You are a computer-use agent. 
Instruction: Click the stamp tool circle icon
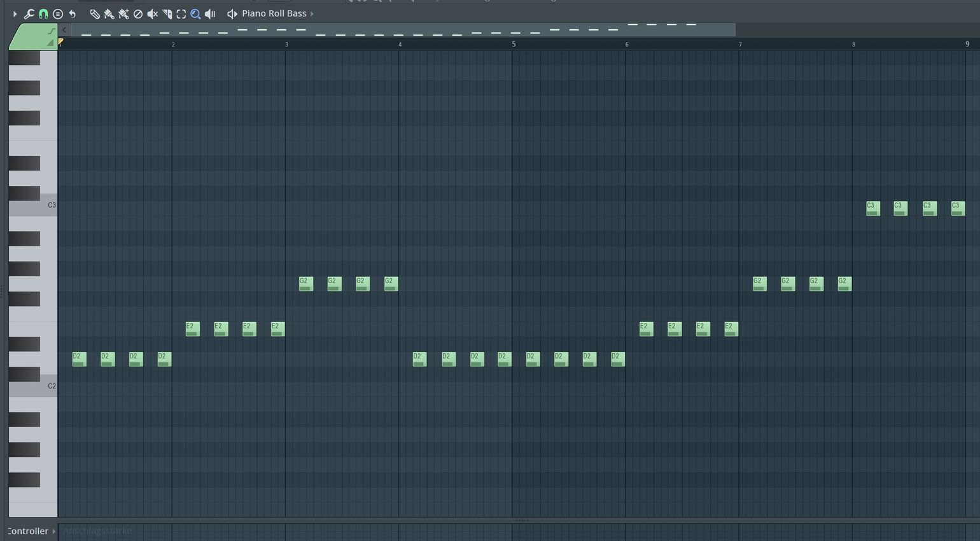[58, 14]
